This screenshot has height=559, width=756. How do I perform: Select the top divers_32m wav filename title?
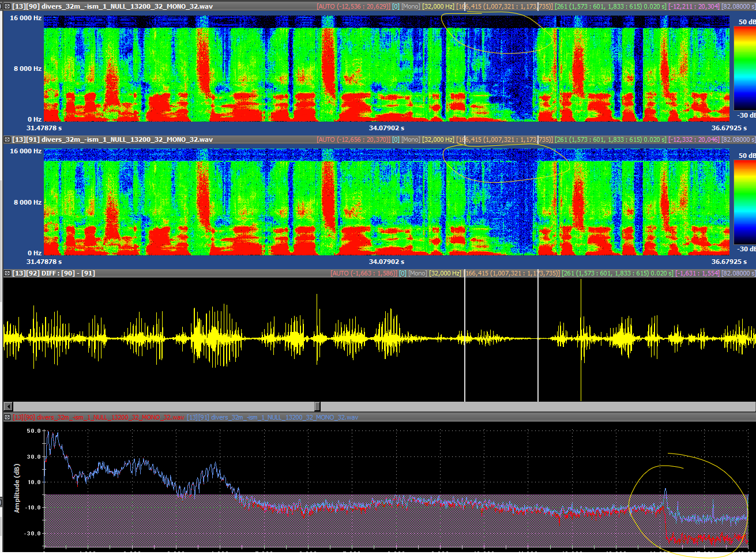coord(127,6)
